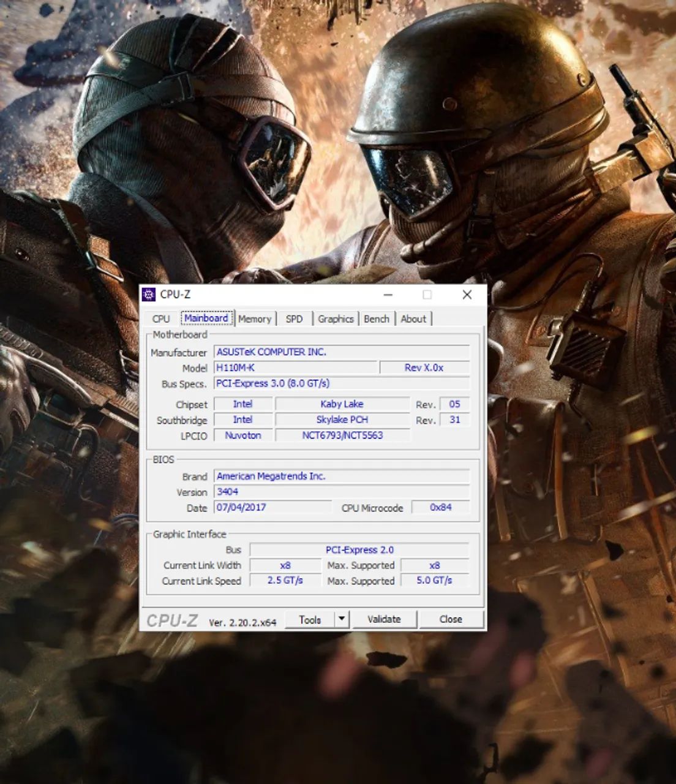Click the Rev X.0x field

424,367
